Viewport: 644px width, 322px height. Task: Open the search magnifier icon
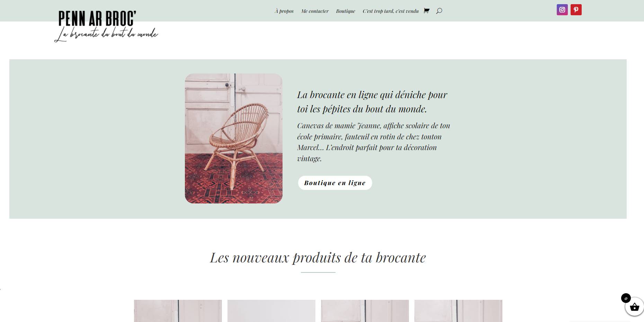[439, 11]
